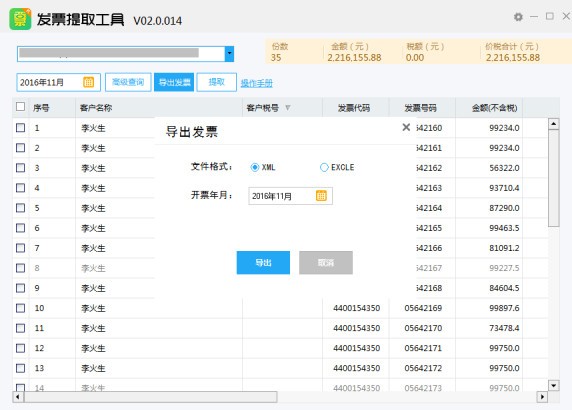Click the 提取 toolbar button
Viewport: 572px width, 410px height.
coord(216,82)
